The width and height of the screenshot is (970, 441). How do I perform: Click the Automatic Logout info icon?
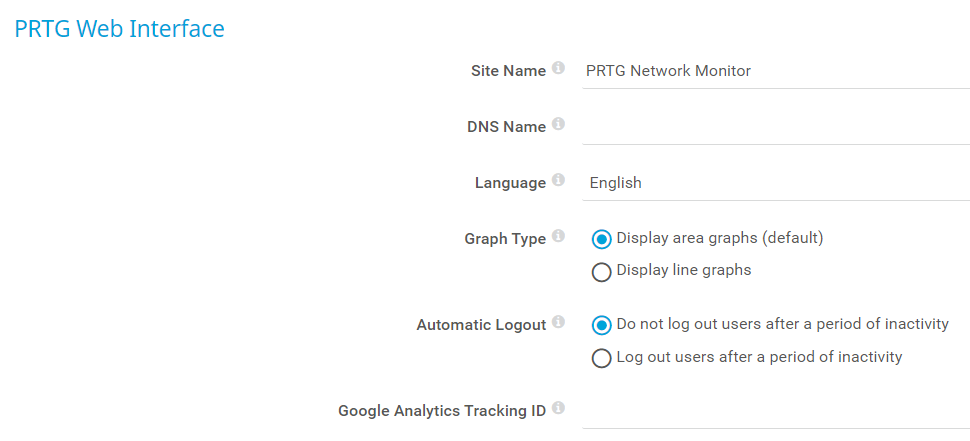[x=558, y=323]
